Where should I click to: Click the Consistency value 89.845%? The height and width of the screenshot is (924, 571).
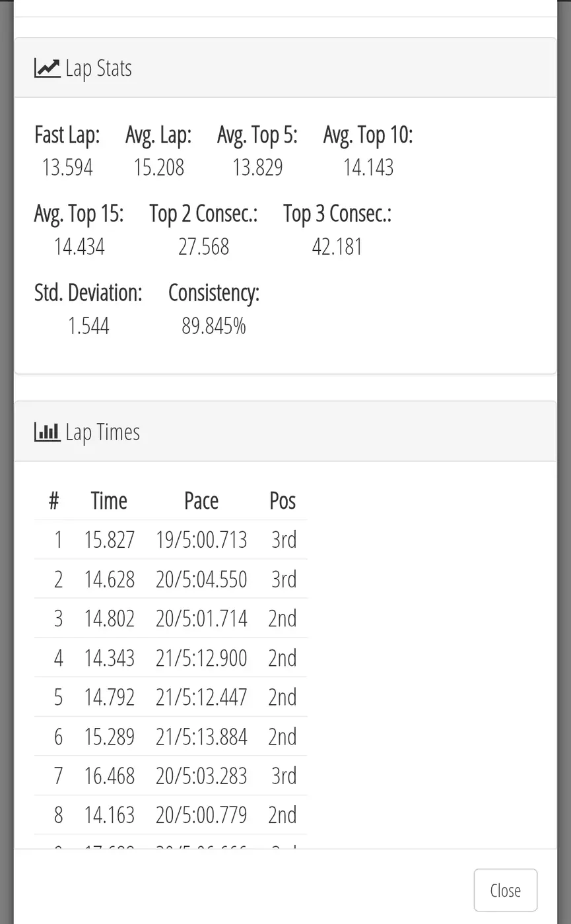tap(214, 326)
